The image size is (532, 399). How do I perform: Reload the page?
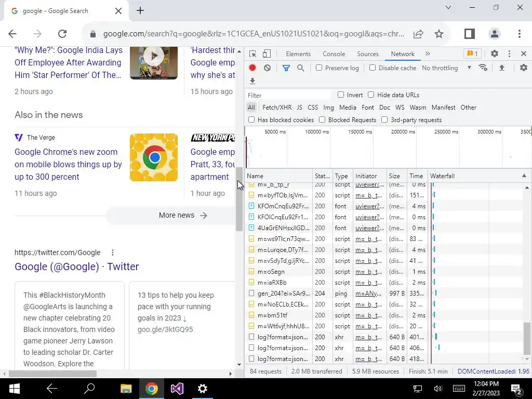(x=62, y=34)
